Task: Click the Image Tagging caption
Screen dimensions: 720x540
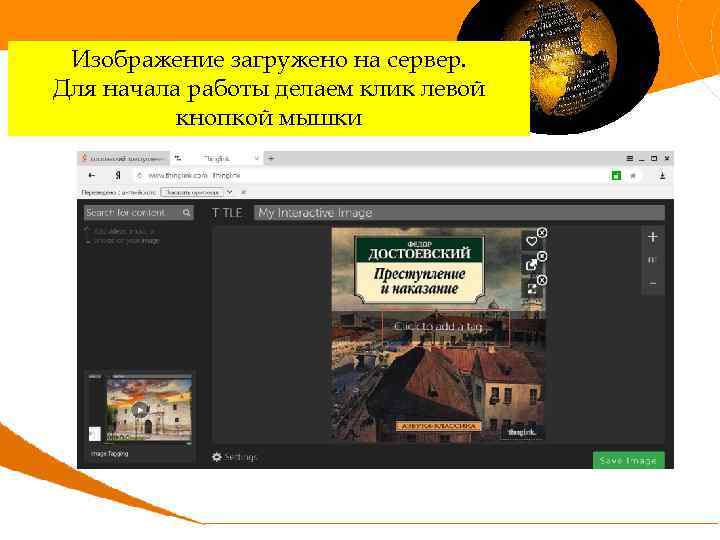Action: tap(109, 454)
